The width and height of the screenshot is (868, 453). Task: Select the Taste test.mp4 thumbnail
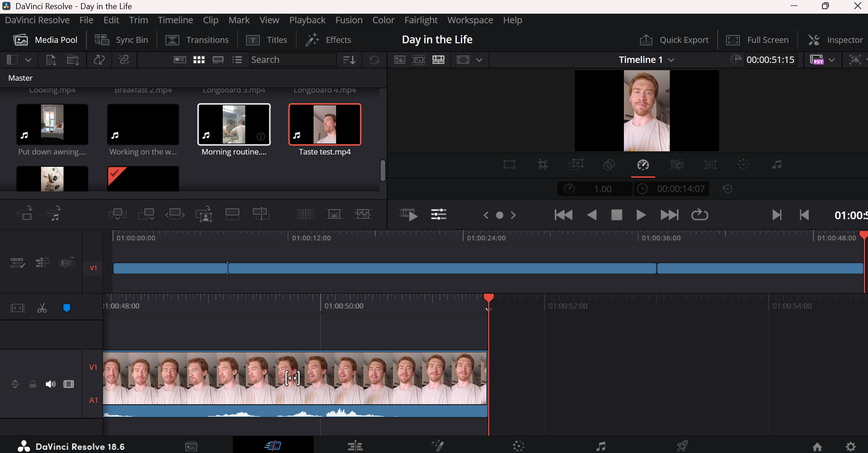(x=325, y=124)
